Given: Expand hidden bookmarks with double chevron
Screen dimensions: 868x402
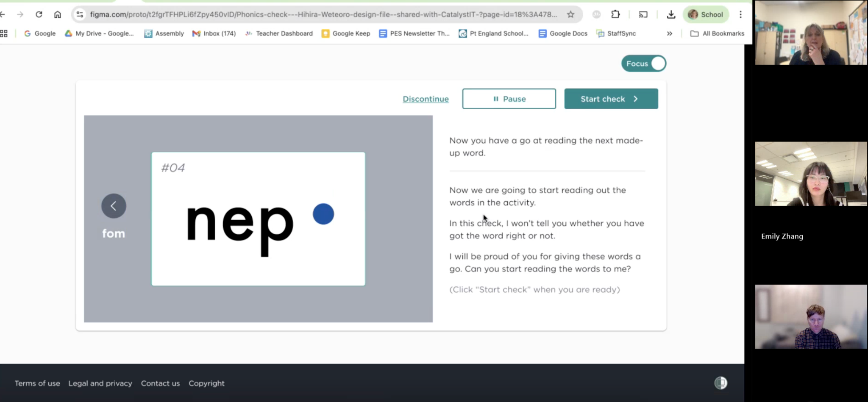Looking at the screenshot, I should coord(669,33).
